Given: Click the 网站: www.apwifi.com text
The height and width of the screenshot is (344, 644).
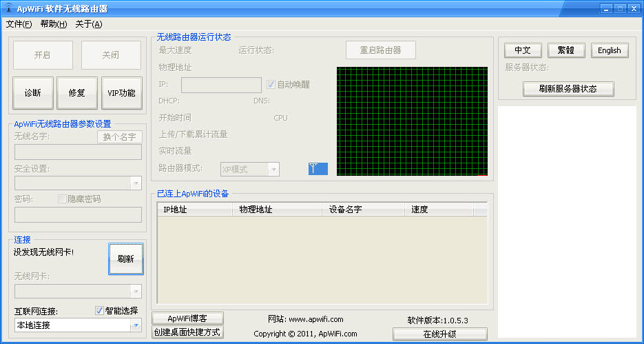Looking at the screenshot, I should click(306, 319).
